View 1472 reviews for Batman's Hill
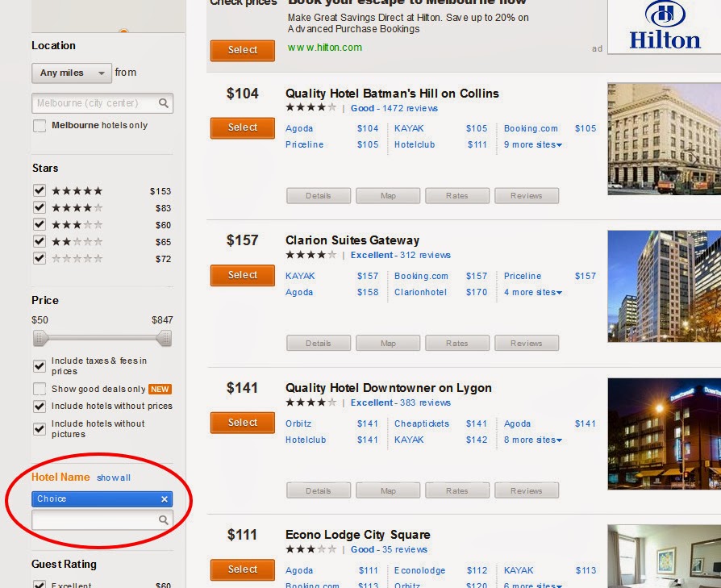Image resolution: width=721 pixels, height=588 pixels. (410, 109)
